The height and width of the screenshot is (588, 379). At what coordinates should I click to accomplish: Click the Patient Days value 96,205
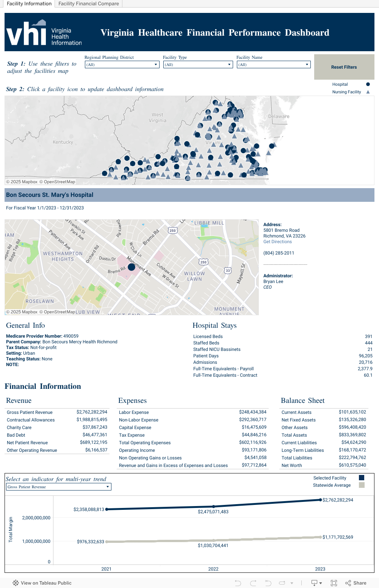point(366,356)
